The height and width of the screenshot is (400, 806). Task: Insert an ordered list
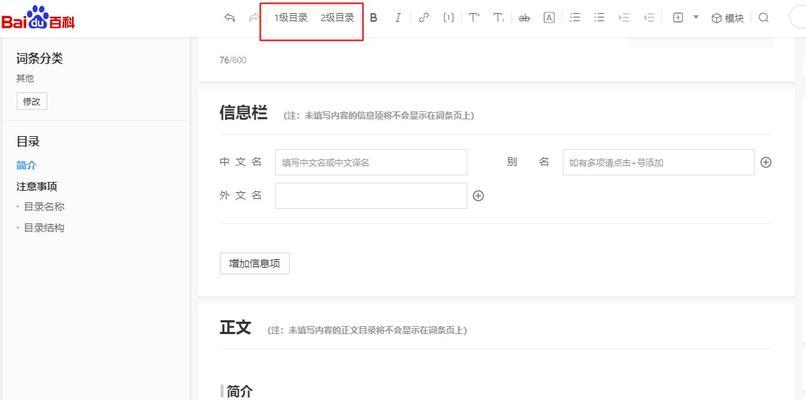(575, 18)
